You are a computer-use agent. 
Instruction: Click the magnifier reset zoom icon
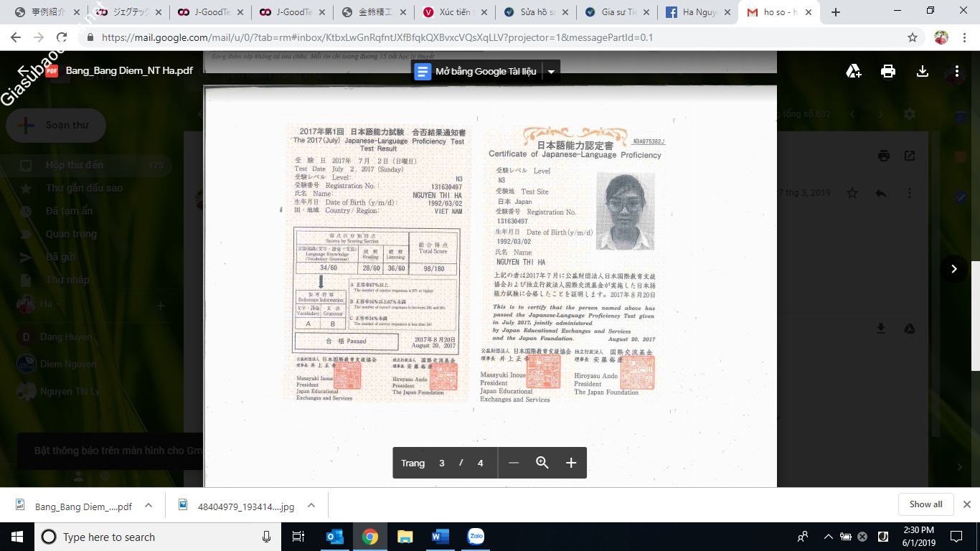point(542,463)
